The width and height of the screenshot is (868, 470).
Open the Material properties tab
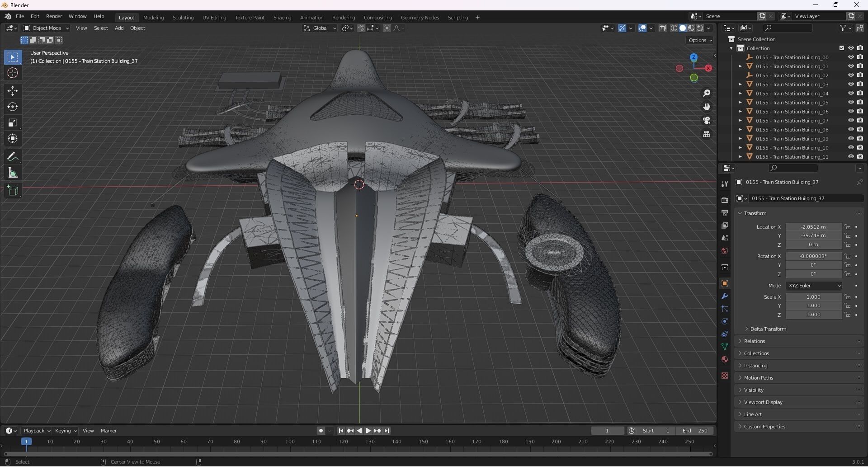coord(725,359)
